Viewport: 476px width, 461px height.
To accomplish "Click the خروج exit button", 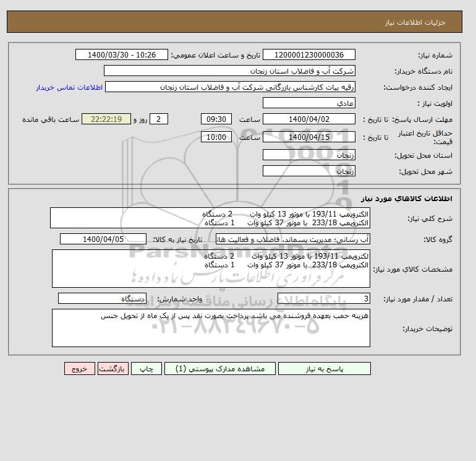I will [x=80, y=369].
